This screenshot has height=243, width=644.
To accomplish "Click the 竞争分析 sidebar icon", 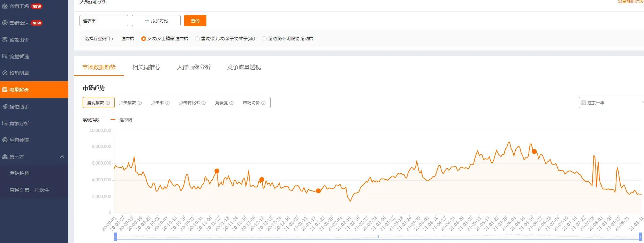I will point(5,123).
